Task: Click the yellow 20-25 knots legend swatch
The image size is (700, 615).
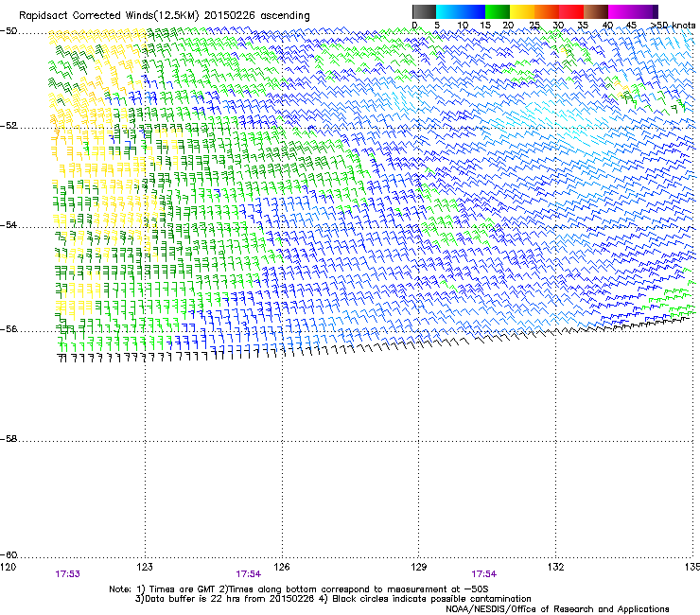Action: [522, 11]
